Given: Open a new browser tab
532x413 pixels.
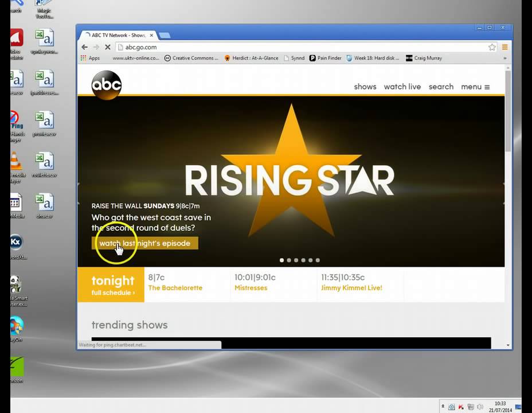Looking at the screenshot, I should click(165, 36).
